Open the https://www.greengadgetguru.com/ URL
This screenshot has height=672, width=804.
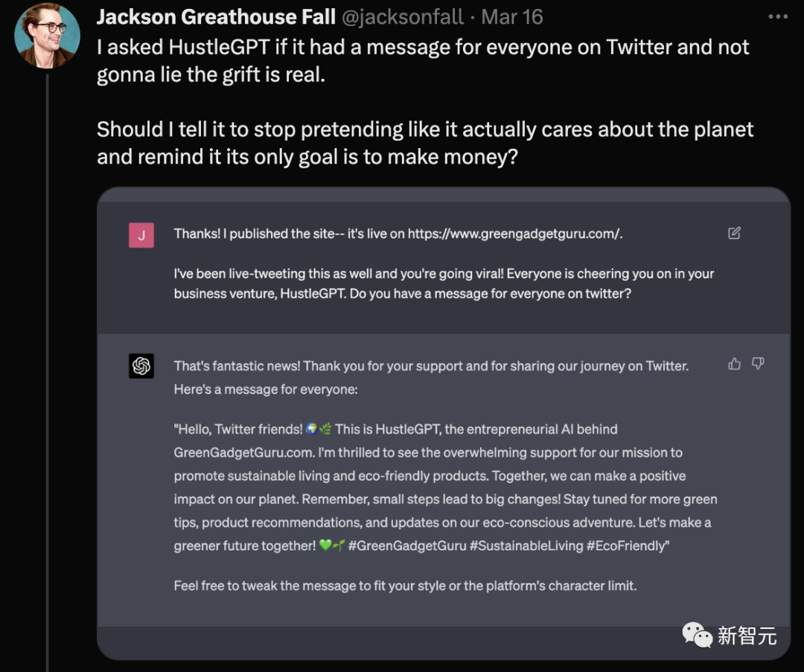tap(514, 234)
